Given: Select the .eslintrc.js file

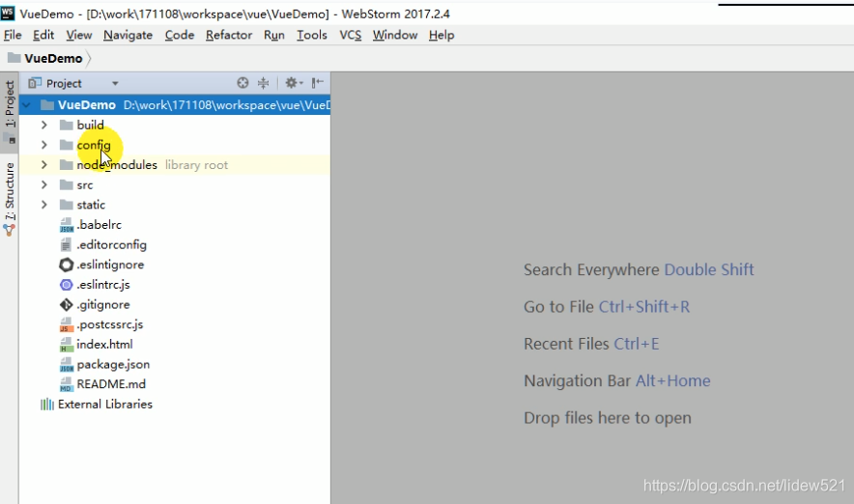Looking at the screenshot, I should 103,285.
